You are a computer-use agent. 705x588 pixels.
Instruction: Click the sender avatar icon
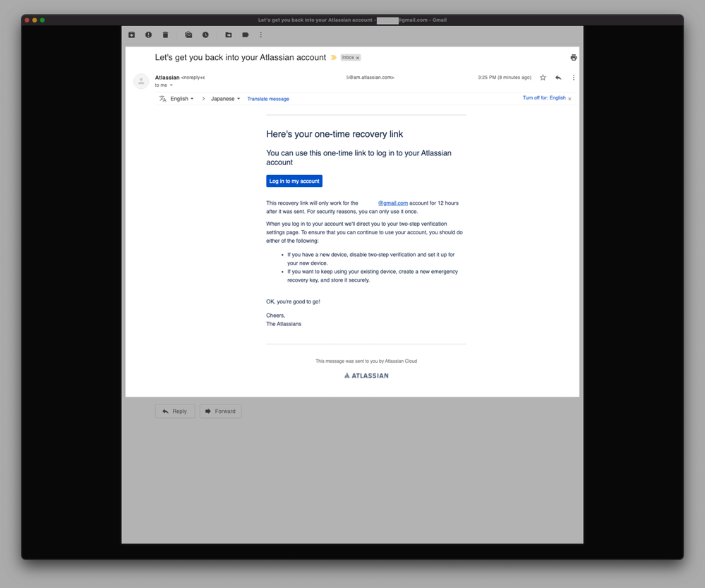141,81
